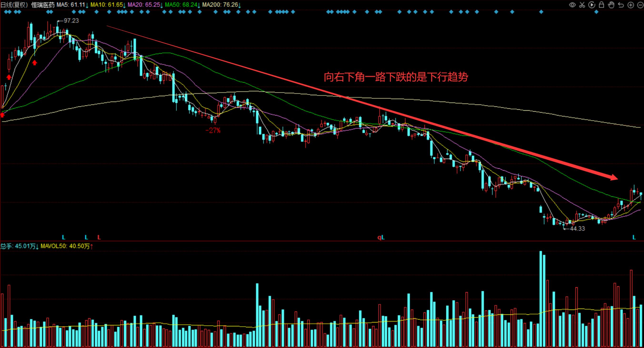
Task: Click the 恒瑞医药 stock name
Action: point(43,5)
